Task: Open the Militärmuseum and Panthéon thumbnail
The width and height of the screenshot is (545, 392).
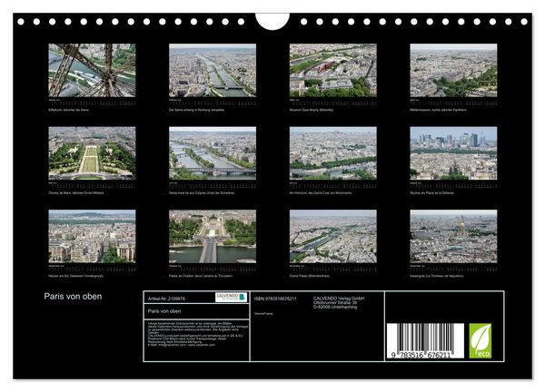Action: click(453, 70)
